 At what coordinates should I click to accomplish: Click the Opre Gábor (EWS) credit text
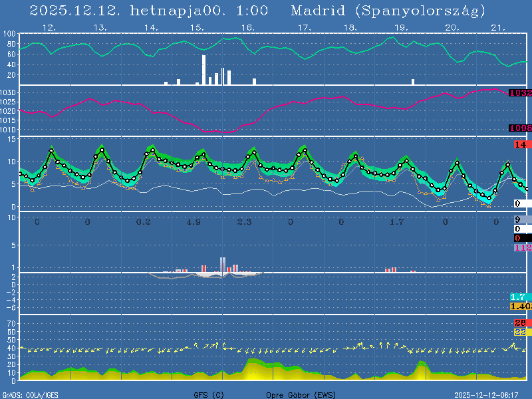[296, 394]
